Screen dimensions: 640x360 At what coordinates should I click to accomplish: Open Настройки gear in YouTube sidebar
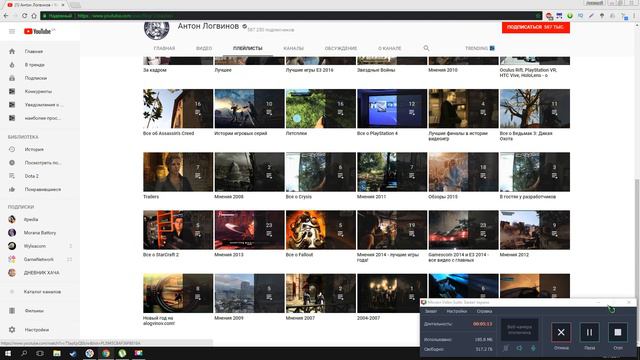[x=12, y=329]
